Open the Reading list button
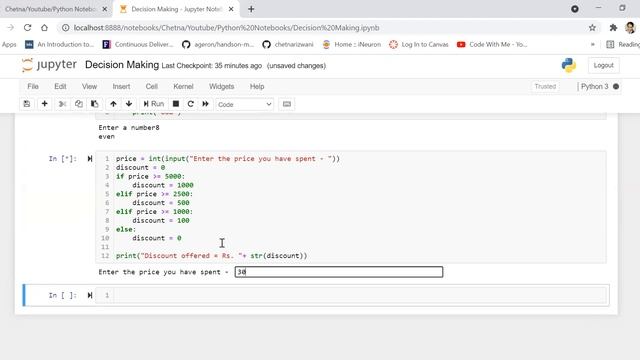Image resolution: width=640 pixels, height=360 pixels. click(x=623, y=44)
